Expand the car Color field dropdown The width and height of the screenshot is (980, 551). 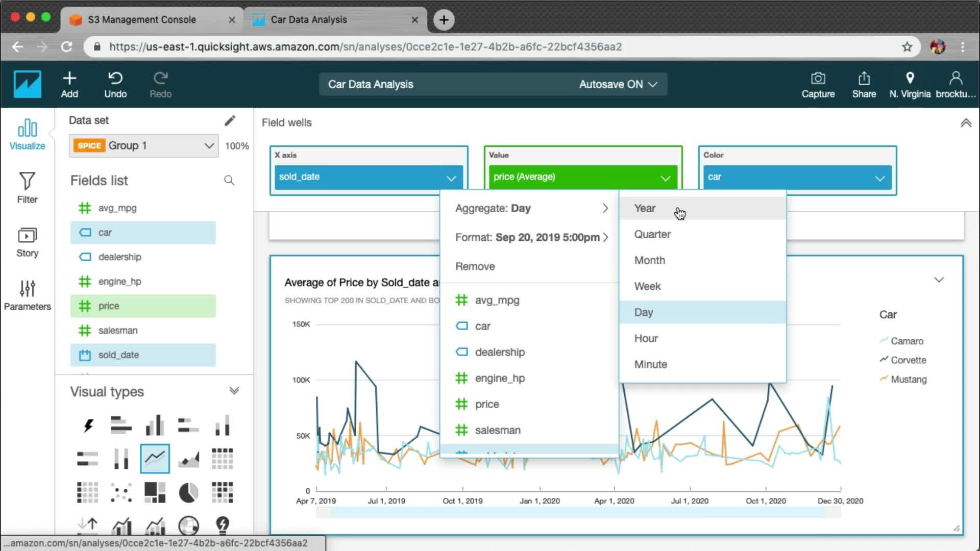coord(879,178)
